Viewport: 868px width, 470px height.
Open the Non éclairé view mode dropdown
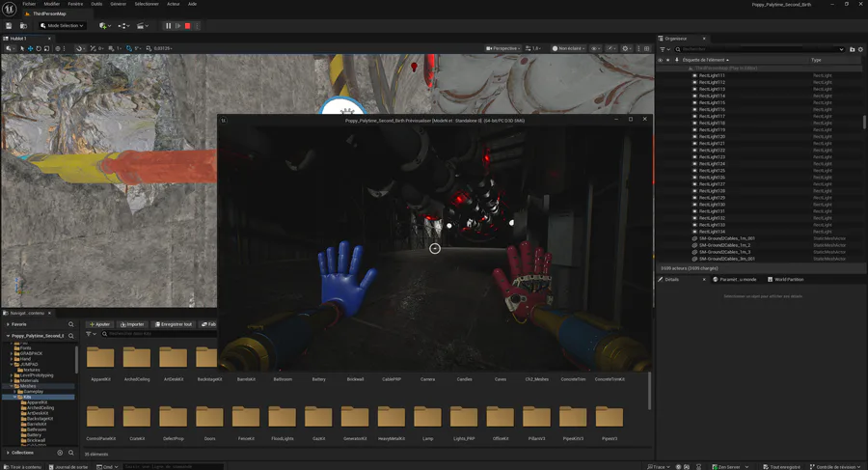(x=568, y=49)
